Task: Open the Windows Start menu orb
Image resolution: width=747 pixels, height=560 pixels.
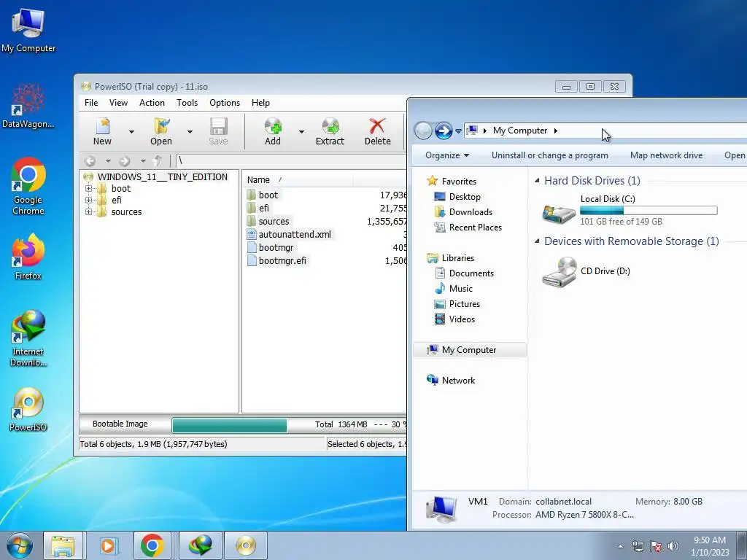Action: (19, 545)
